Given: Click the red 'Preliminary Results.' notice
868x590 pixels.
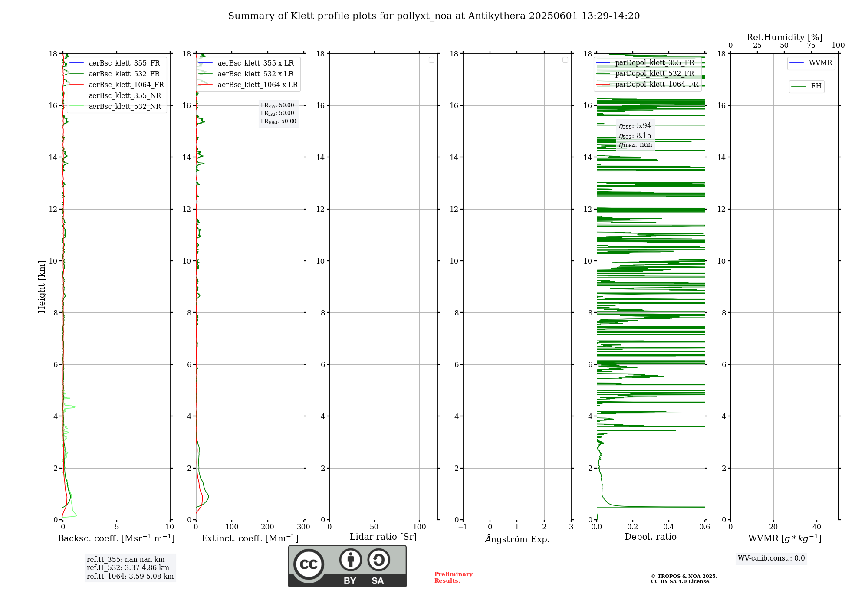Looking at the screenshot, I should pos(454,577).
